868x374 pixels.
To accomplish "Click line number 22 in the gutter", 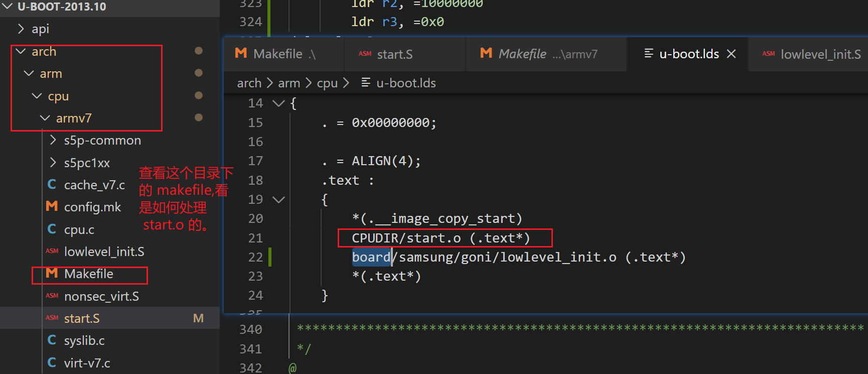I will coord(255,257).
